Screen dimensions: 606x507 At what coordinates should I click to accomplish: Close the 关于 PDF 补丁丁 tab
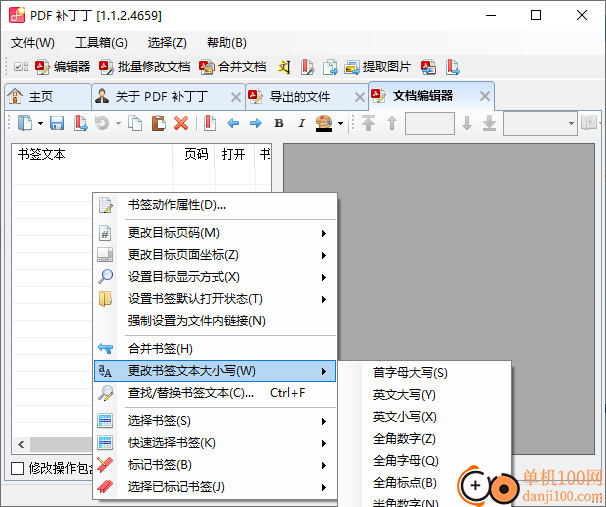[x=236, y=97]
